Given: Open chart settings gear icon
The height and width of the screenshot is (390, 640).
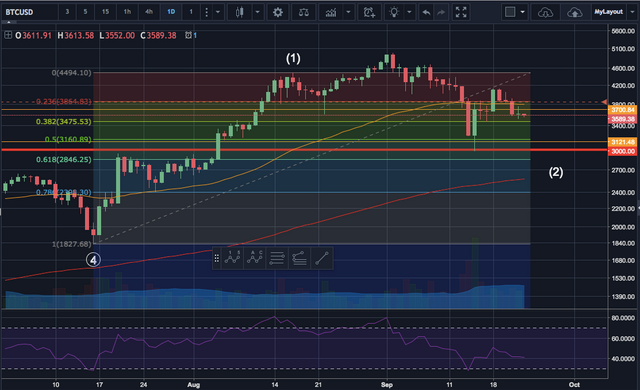Looking at the screenshot, I should (x=278, y=12).
